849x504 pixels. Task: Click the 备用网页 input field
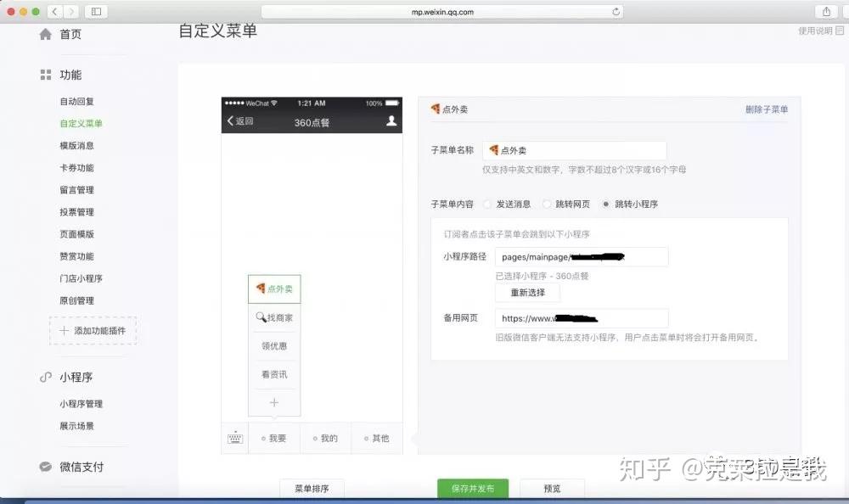[x=582, y=318]
